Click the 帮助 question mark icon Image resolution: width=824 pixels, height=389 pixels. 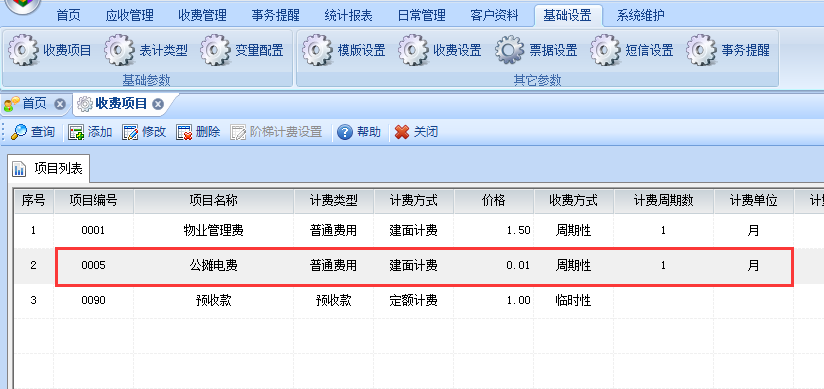coord(345,132)
